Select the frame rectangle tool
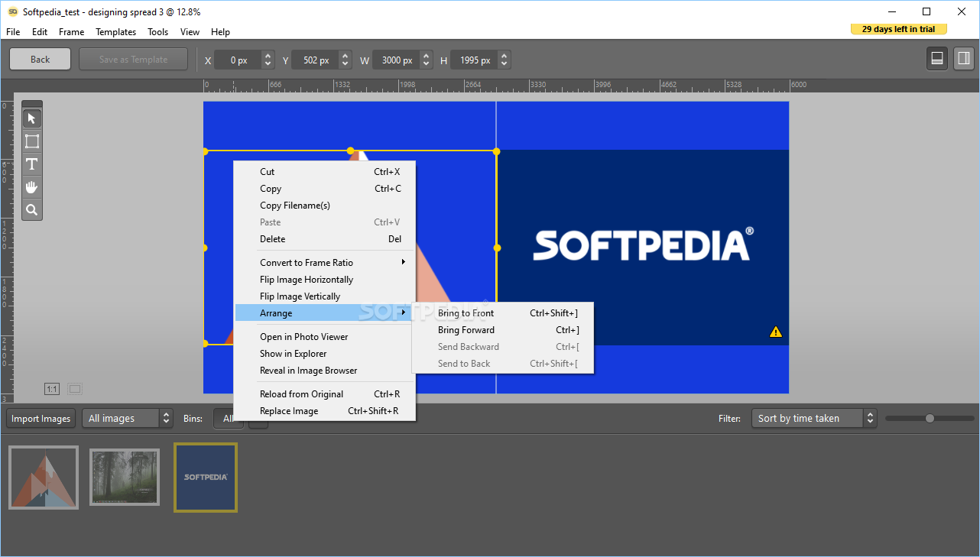The width and height of the screenshot is (980, 557). click(x=32, y=141)
